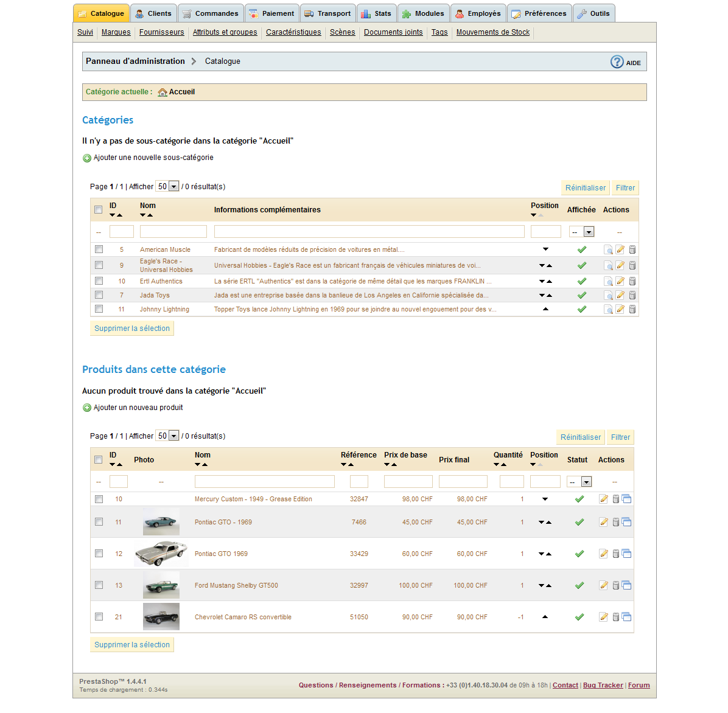Delete Eagle's Race category trash icon
The width and height of the screenshot is (728, 713).
pos(632,265)
